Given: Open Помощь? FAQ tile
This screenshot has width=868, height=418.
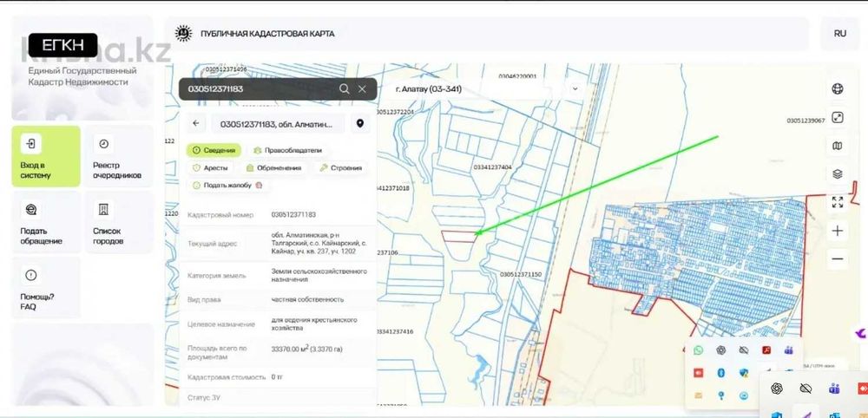Looking at the screenshot, I should click(46, 288).
